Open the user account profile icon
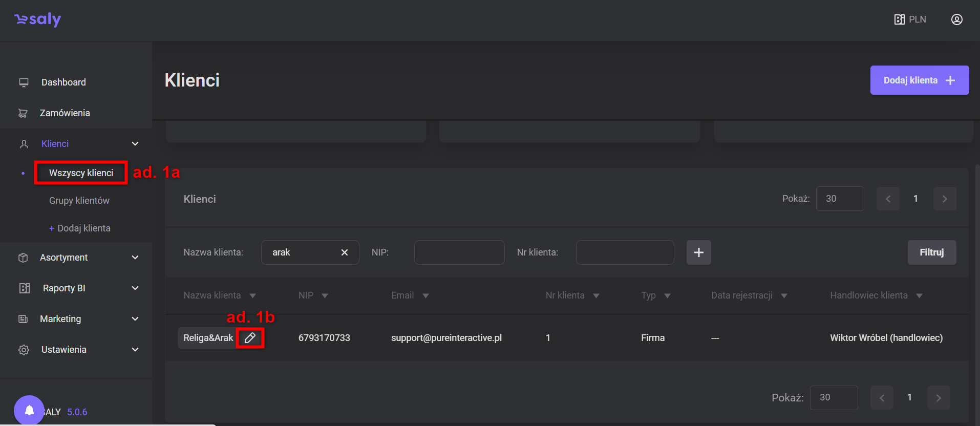The width and height of the screenshot is (980, 426). 956,19
